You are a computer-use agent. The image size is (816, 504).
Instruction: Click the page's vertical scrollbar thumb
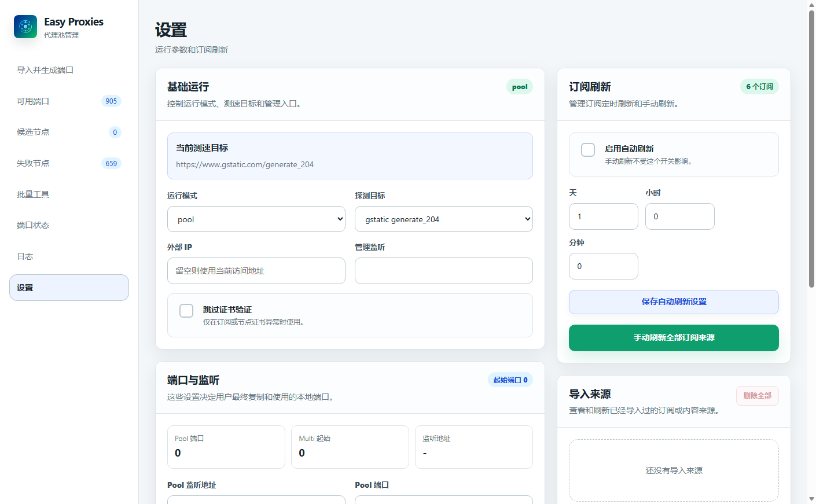tap(811, 149)
